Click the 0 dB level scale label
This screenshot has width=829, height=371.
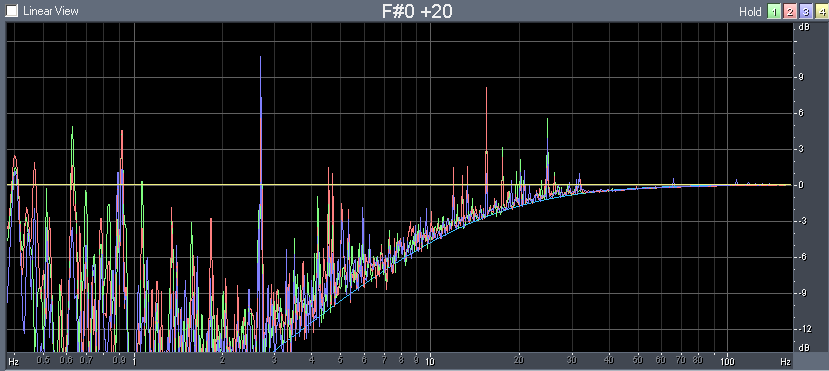[801, 185]
